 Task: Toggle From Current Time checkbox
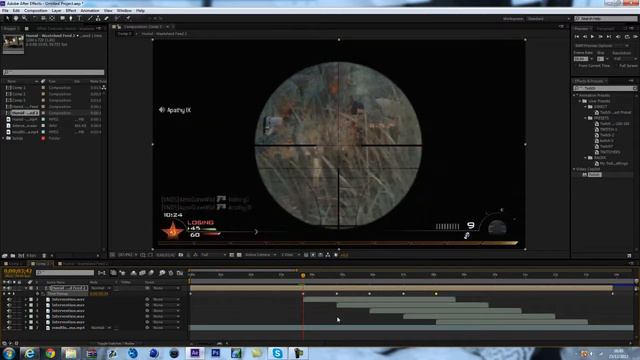pyautogui.click(x=576, y=66)
